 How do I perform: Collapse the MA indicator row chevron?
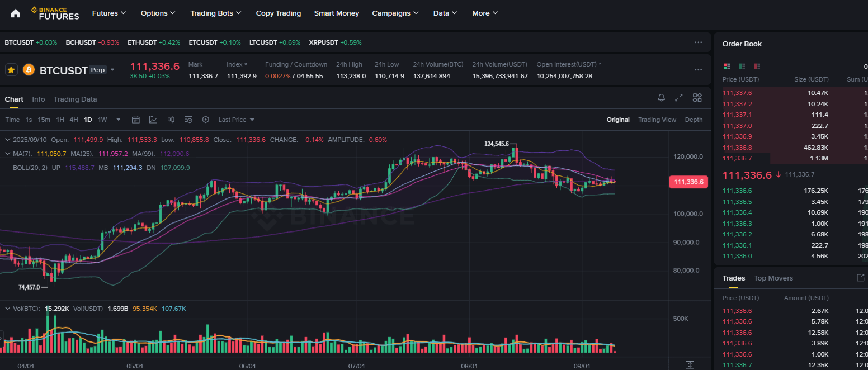tap(7, 154)
